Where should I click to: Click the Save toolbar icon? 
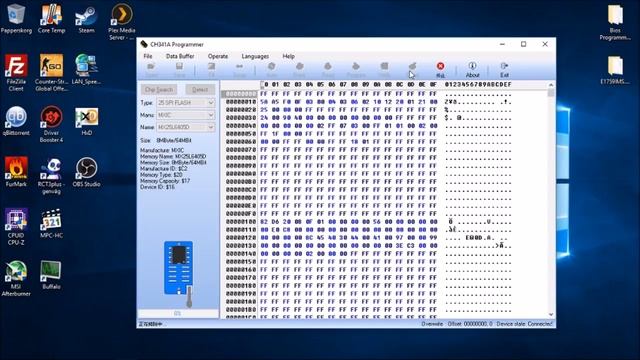coord(179,69)
